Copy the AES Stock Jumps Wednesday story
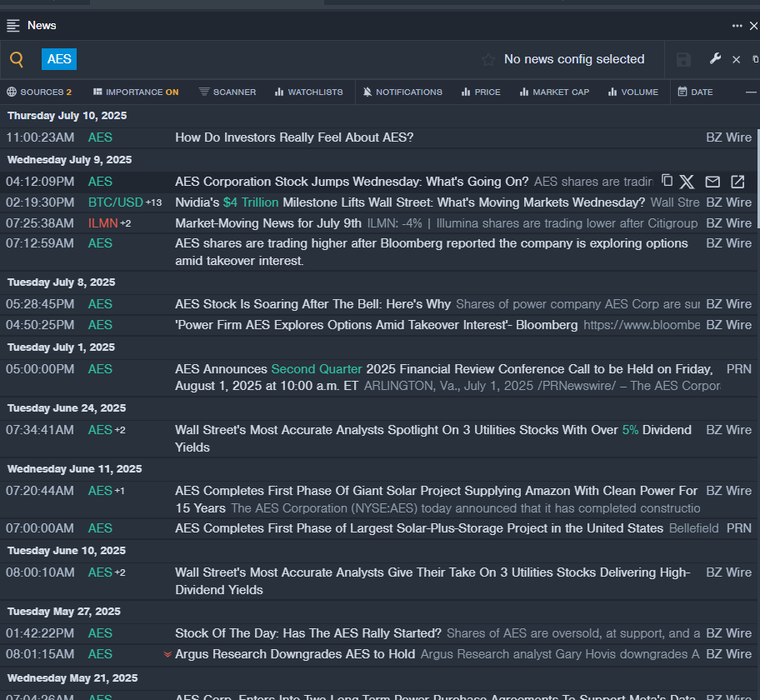This screenshot has height=700, width=760. click(667, 180)
